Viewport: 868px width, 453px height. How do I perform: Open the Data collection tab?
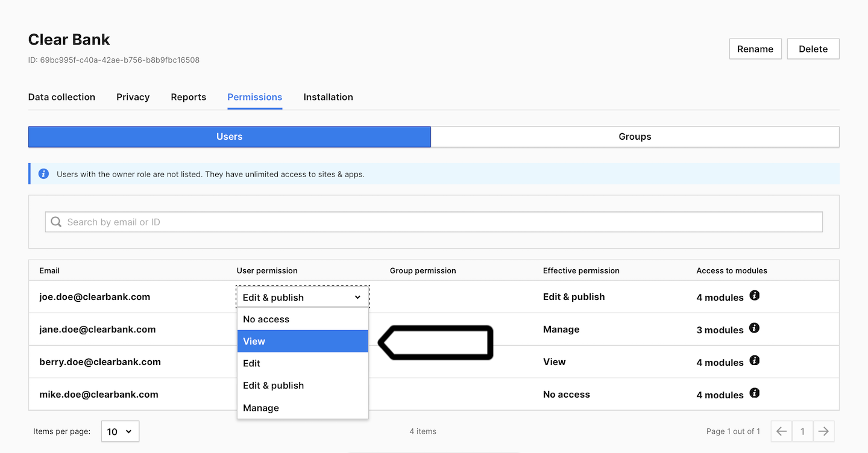coord(61,97)
